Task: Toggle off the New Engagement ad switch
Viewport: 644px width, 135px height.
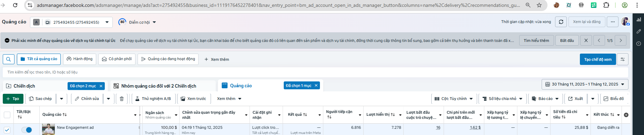Action: pyautogui.click(x=27, y=130)
